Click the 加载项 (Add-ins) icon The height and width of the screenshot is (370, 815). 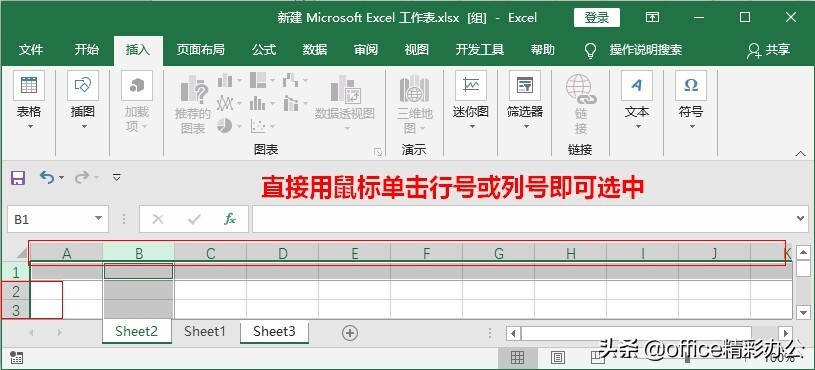(x=137, y=86)
